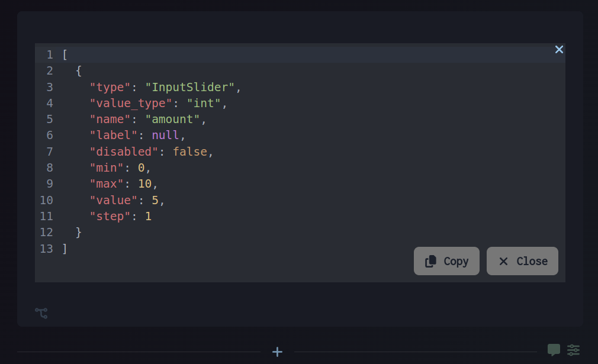Click the "max" key on line 9
Screen dimensions: 598x364
107,183
